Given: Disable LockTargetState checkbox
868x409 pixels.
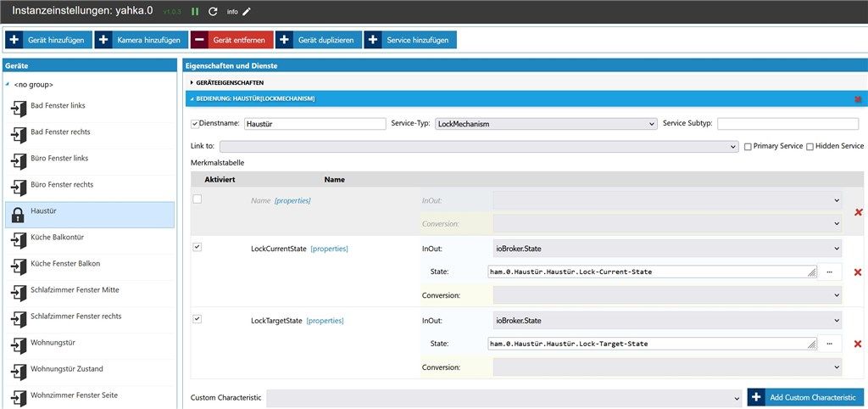Looking at the screenshot, I should tap(197, 319).
